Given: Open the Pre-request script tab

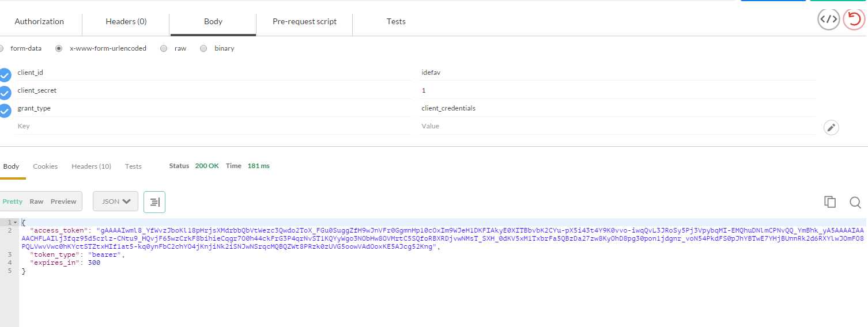Looking at the screenshot, I should click(304, 21).
